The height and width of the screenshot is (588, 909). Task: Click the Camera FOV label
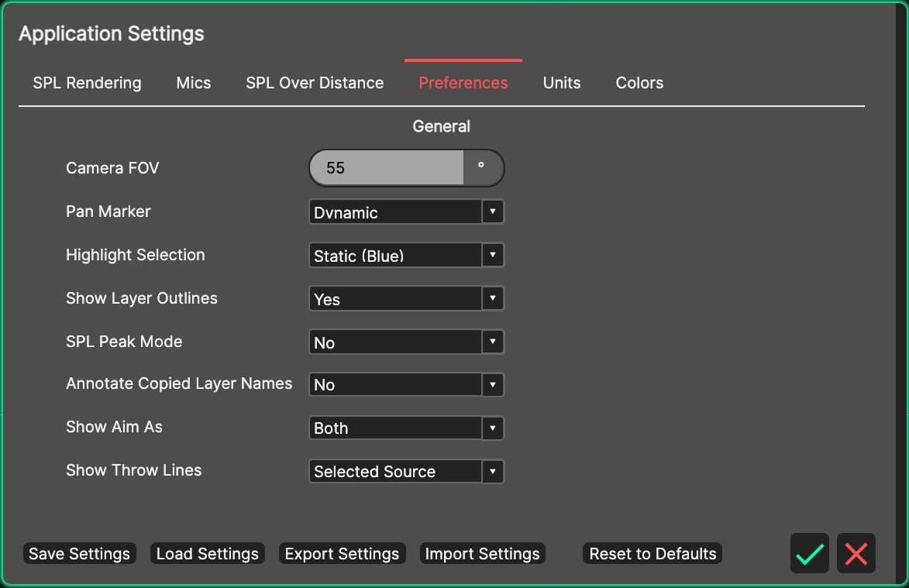click(x=112, y=168)
